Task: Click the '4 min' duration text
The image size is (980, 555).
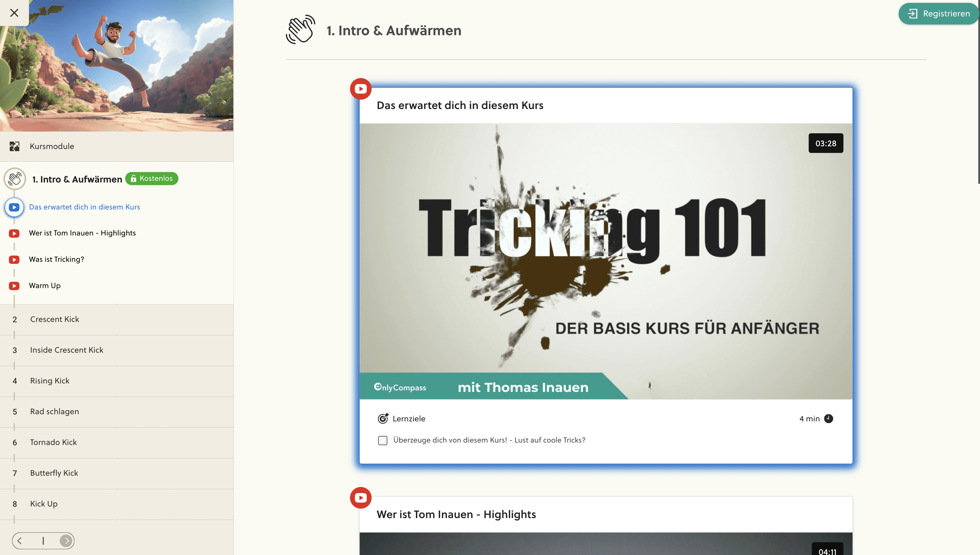Action: coord(809,419)
